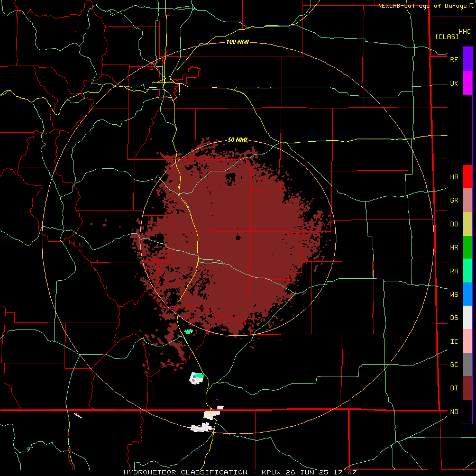
Task: Select the BD yellow legend swatch
Action: [x=467, y=224]
